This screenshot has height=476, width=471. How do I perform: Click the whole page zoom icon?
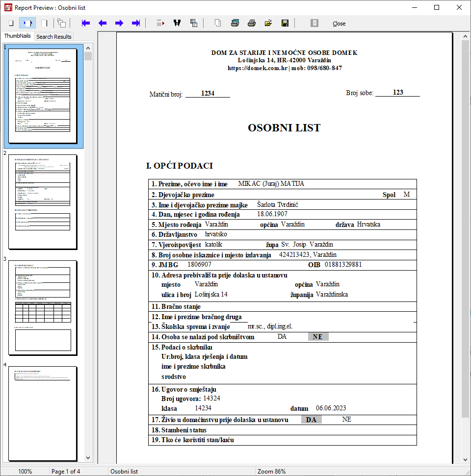coord(11,23)
